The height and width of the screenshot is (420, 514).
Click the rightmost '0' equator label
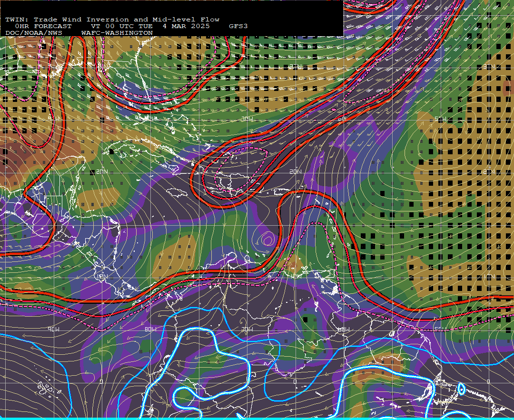(488, 381)
